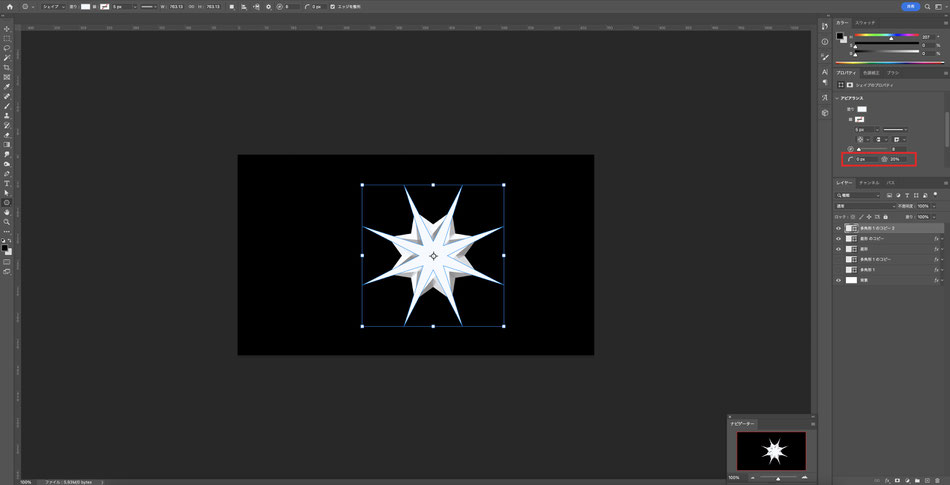Open the シェイプ tool mode dropdown
Image resolution: width=950 pixels, height=485 pixels.
(x=53, y=6)
